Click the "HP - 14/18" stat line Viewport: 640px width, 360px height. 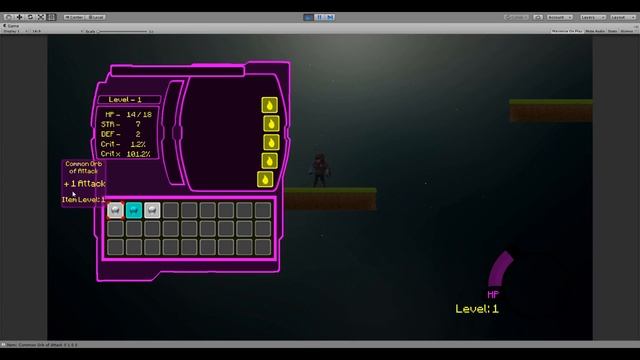[x=128, y=115]
